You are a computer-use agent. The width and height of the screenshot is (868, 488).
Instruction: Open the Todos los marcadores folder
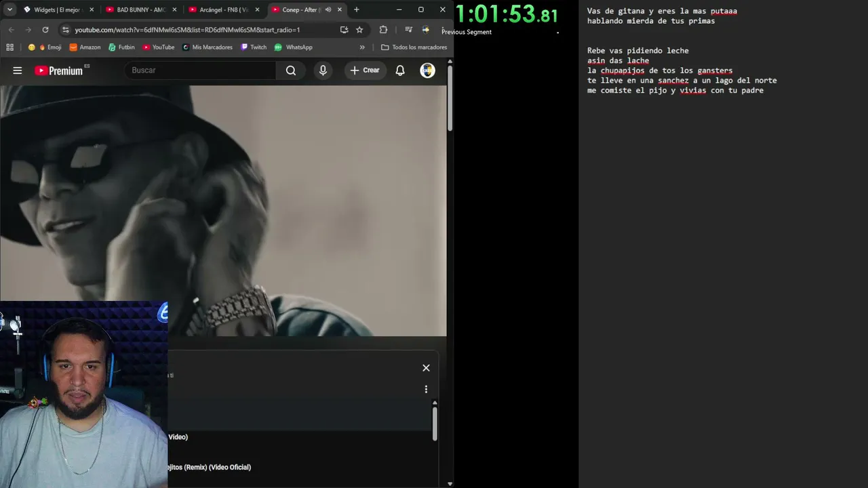click(414, 47)
